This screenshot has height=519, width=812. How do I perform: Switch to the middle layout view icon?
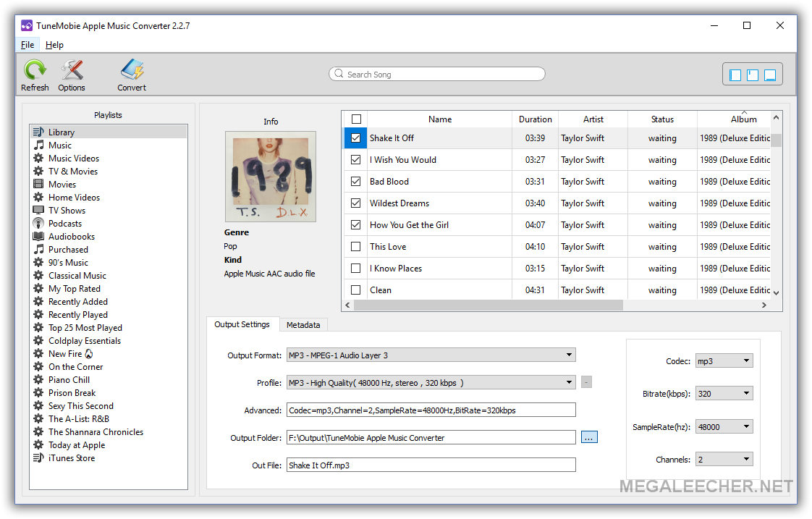click(x=753, y=75)
